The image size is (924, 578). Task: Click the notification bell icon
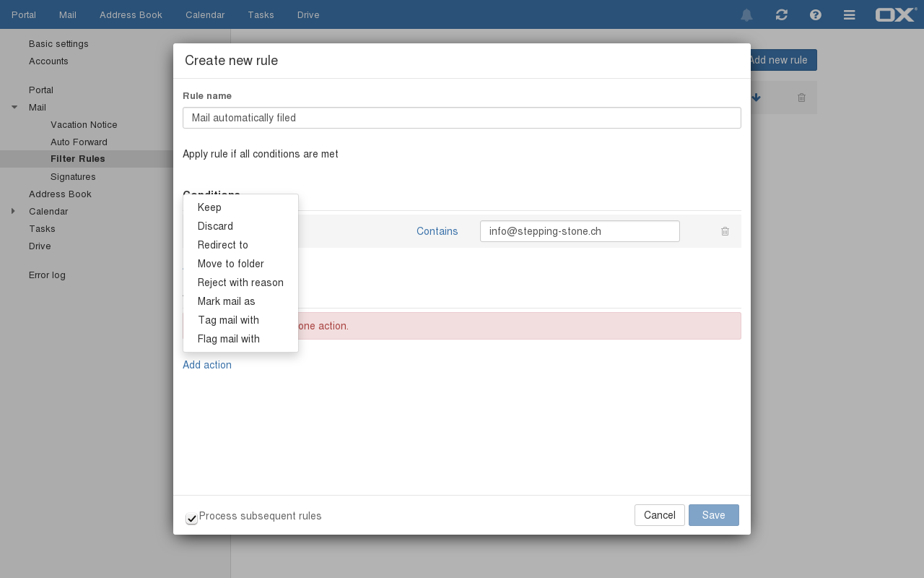746,15
